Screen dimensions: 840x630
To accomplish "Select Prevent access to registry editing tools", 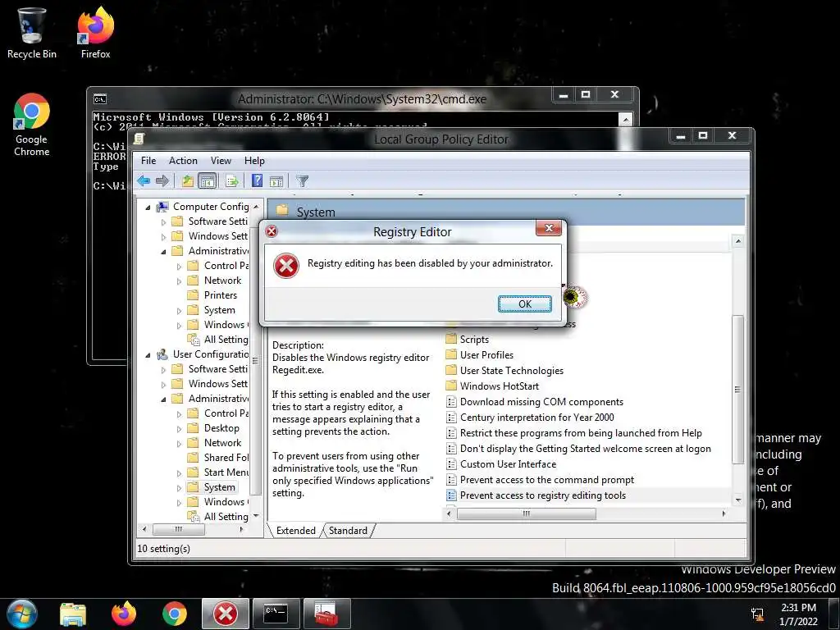I will coord(543,495).
